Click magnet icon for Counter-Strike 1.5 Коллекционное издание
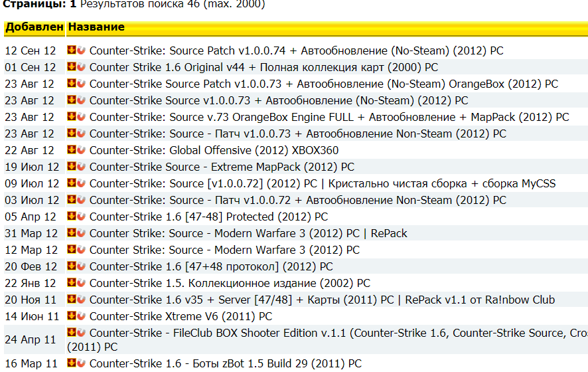 pyautogui.click(x=81, y=283)
